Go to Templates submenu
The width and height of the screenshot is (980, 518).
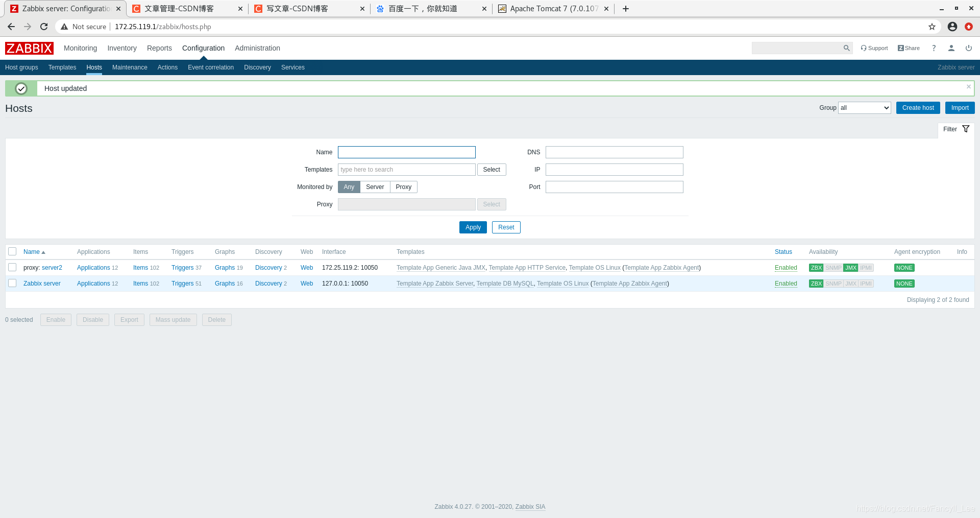pyautogui.click(x=62, y=67)
